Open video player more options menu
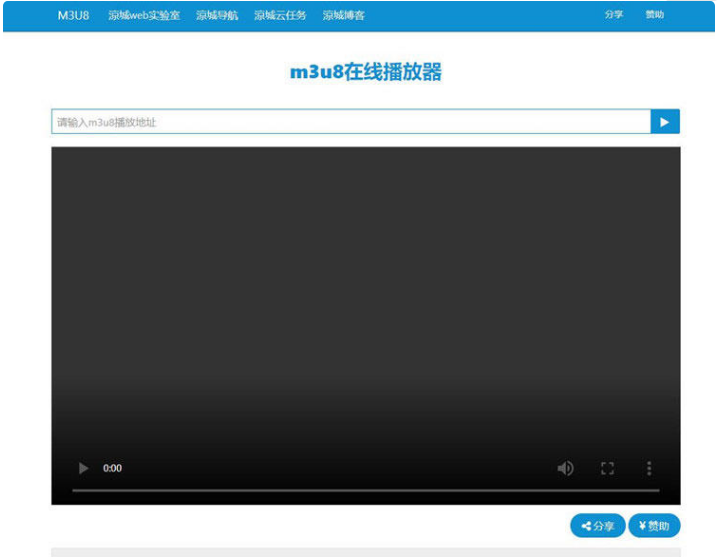The image size is (719, 560). click(x=649, y=468)
